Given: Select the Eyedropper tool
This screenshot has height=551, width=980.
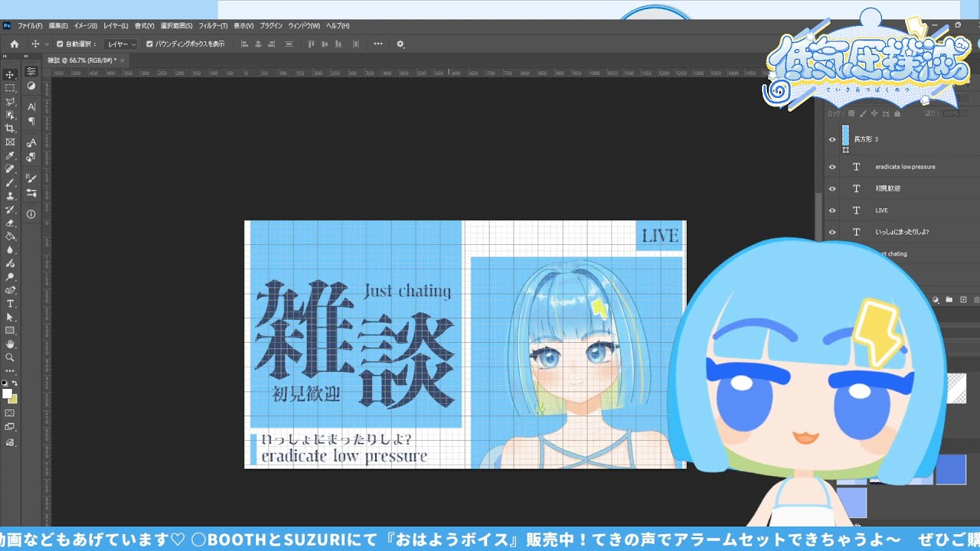Looking at the screenshot, I should click(x=10, y=155).
